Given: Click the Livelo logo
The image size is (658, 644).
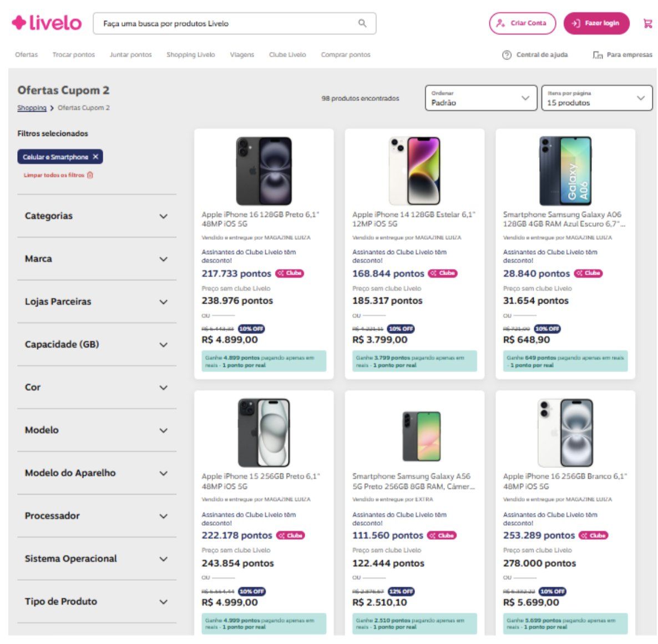Looking at the screenshot, I should point(47,23).
